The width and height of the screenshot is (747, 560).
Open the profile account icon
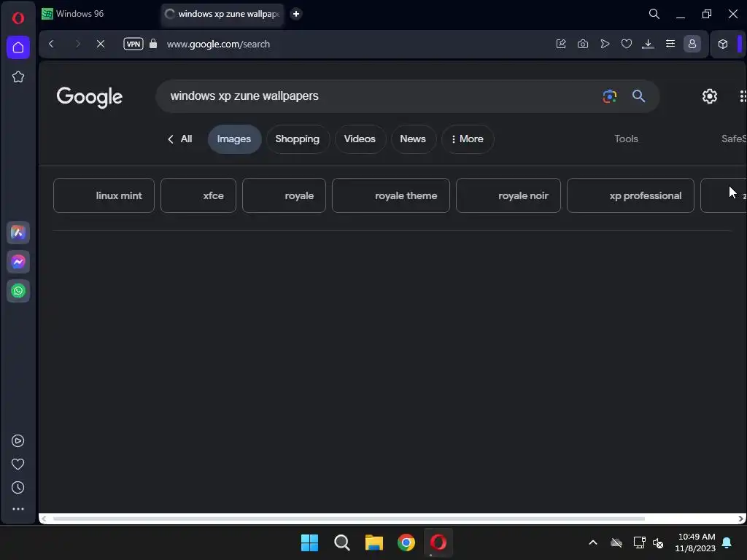[692, 44]
